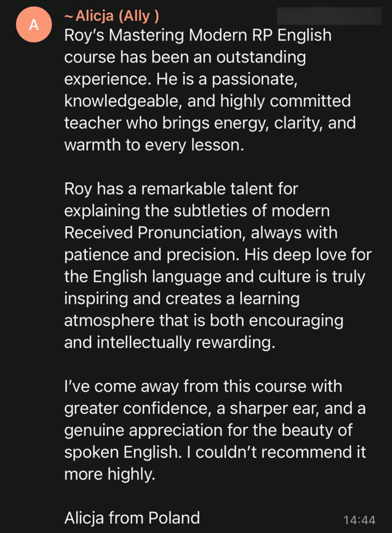Click the line "more highly."
The height and width of the screenshot is (533, 392).
(110, 475)
